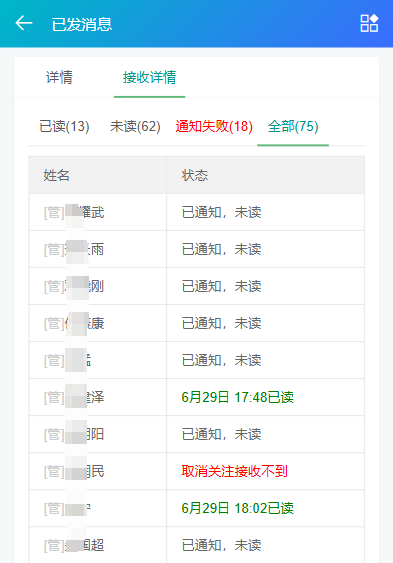Open the recipient row ending 超

pyautogui.click(x=197, y=545)
